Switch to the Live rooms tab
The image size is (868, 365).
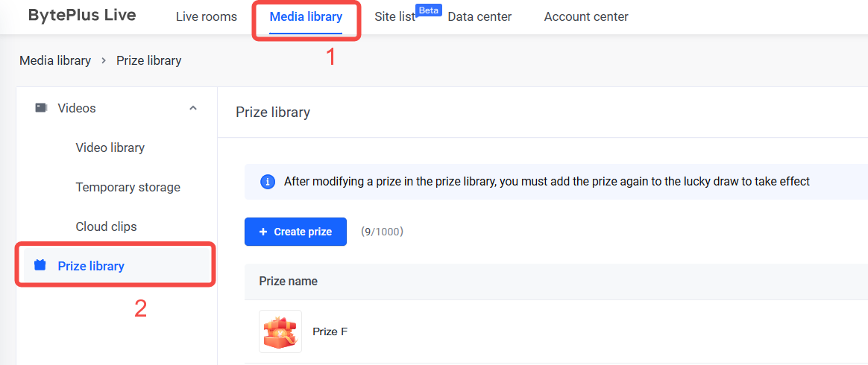tap(207, 16)
